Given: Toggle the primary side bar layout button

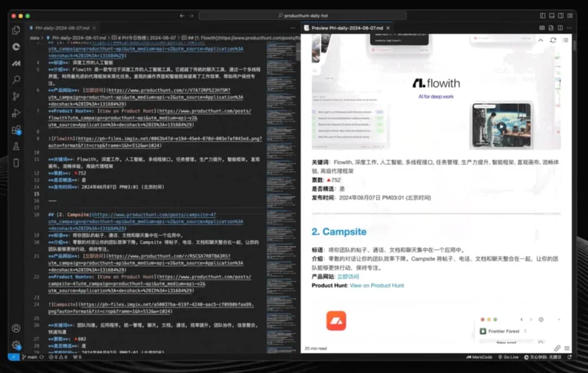Looking at the screenshot, I should [x=542, y=16].
